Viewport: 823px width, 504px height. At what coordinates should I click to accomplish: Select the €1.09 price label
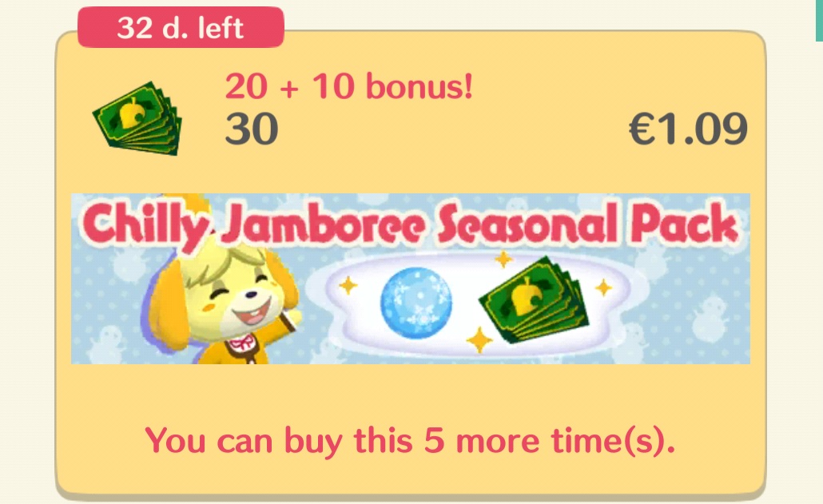(x=688, y=129)
